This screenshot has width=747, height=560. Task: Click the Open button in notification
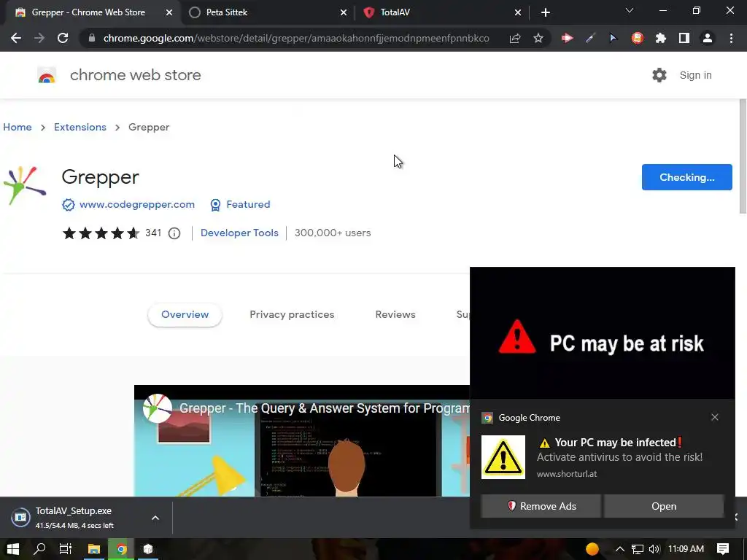tap(664, 506)
